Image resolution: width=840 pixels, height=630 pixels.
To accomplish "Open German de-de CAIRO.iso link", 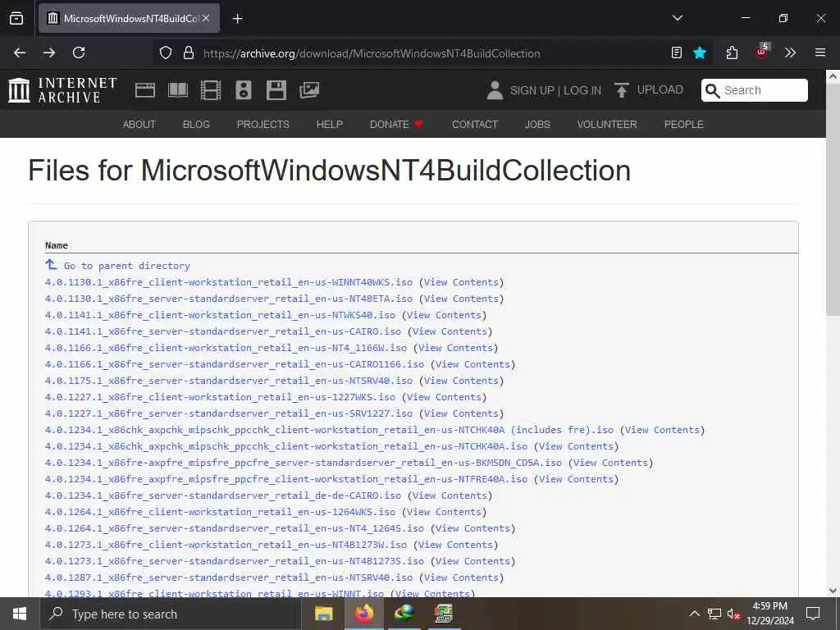I will [x=223, y=495].
